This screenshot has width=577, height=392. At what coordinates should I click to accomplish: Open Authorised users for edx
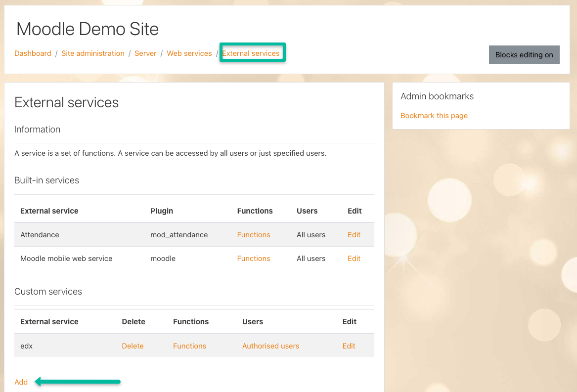pyautogui.click(x=270, y=346)
